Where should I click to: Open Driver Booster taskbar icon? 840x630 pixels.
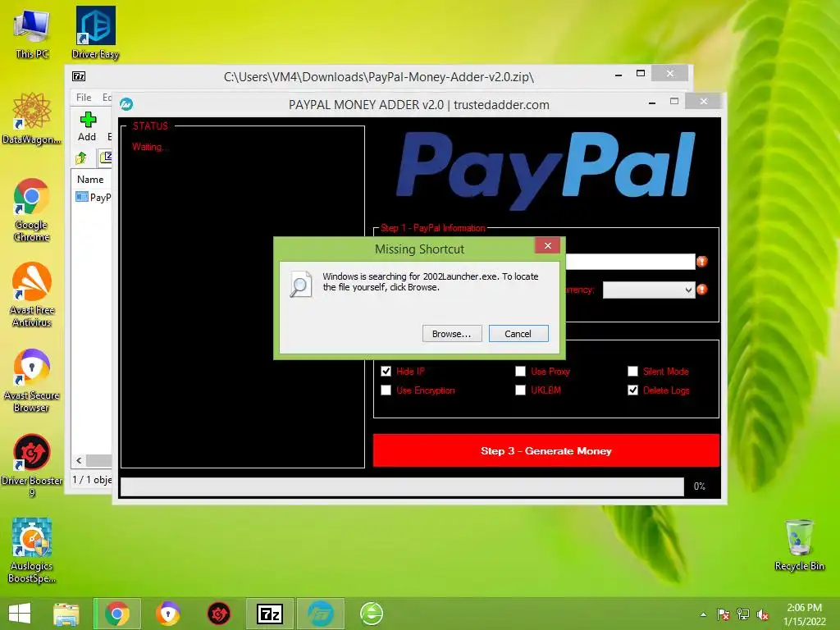click(x=218, y=614)
